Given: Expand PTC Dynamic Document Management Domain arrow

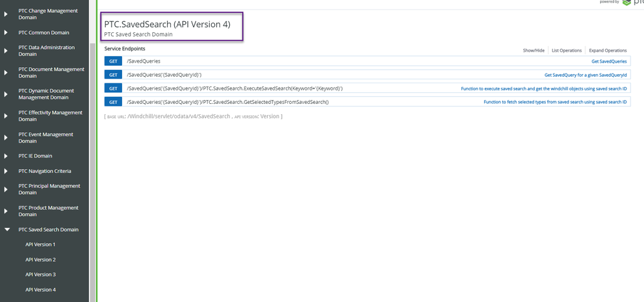Looking at the screenshot, I should coord(6,94).
